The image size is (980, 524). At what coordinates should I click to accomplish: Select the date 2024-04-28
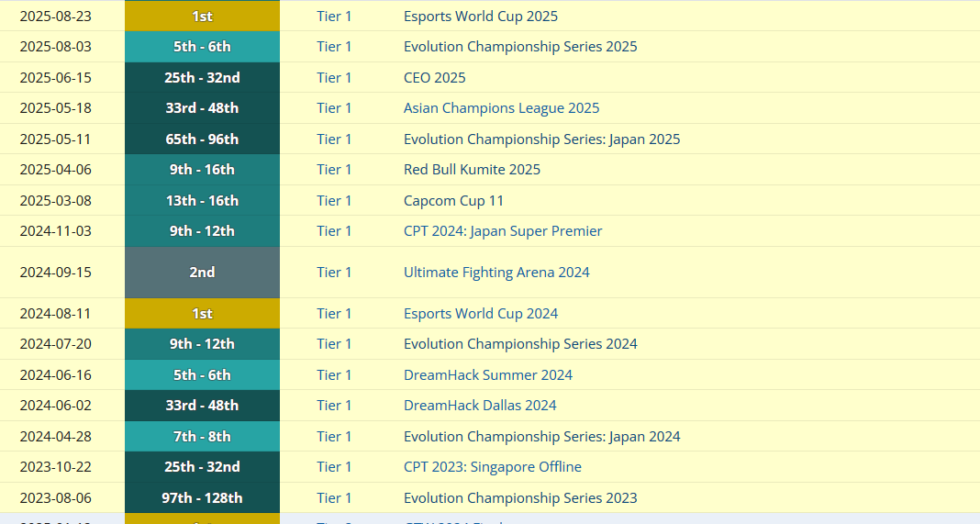click(x=56, y=437)
